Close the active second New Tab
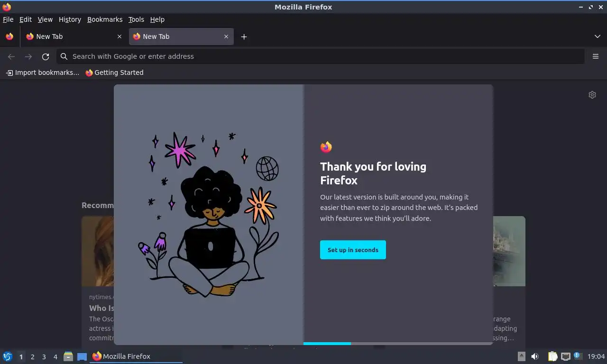The width and height of the screenshot is (607, 364). pos(226,36)
